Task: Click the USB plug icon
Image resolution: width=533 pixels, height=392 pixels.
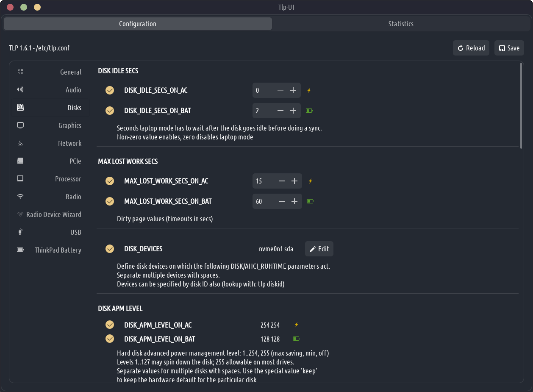Action: 20,232
